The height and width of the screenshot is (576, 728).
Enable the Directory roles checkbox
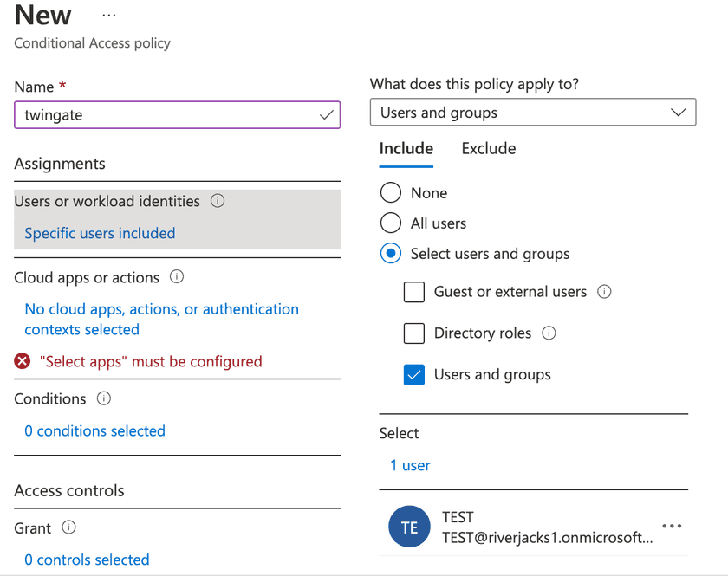point(414,333)
